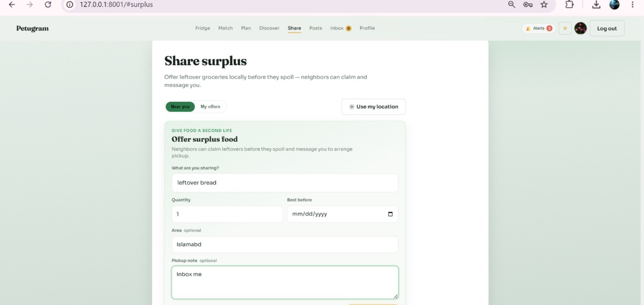Bookmark page with the star icon

[544, 4]
